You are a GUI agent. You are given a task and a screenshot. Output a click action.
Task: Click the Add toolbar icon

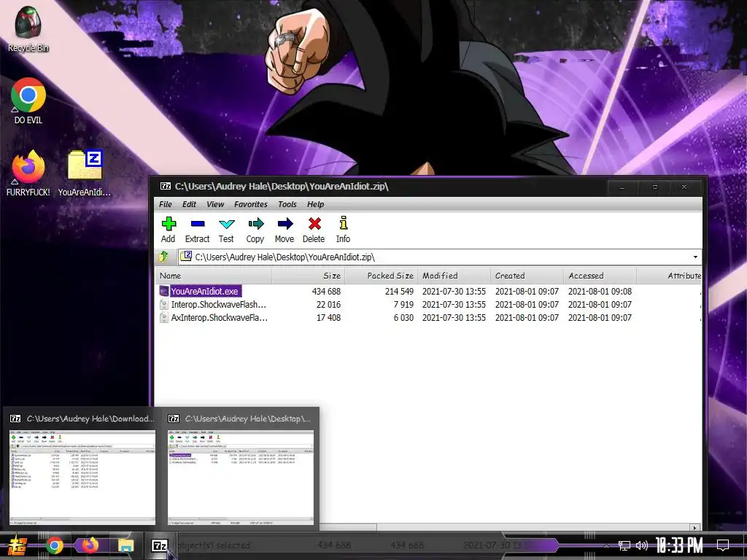click(x=169, y=224)
